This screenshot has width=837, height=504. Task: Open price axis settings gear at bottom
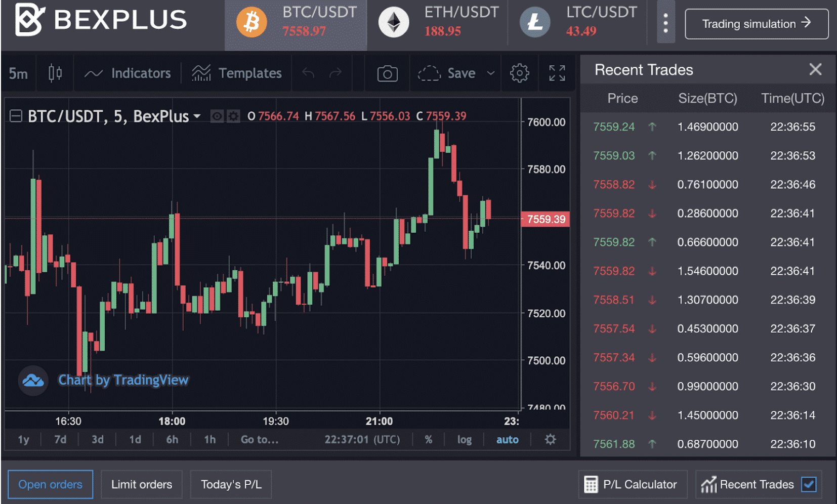551,439
